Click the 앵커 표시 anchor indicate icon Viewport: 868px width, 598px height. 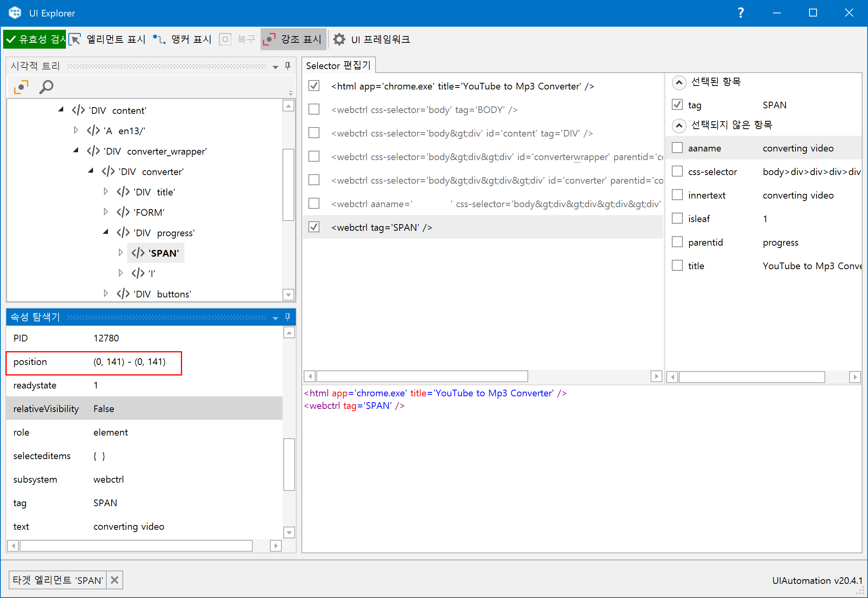[x=159, y=39]
